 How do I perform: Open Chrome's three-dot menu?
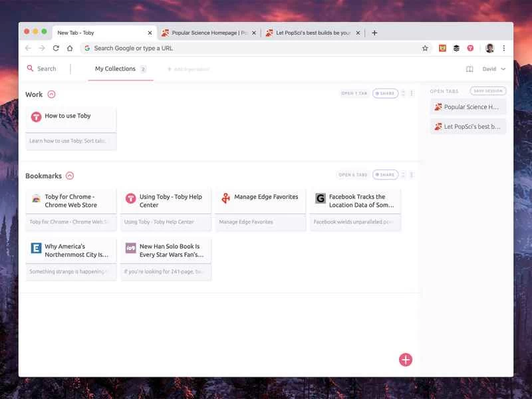click(x=504, y=48)
